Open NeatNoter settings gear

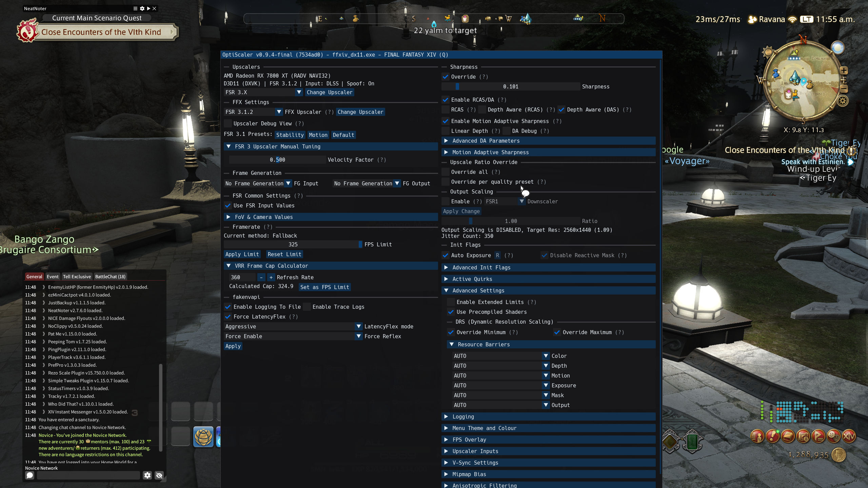(142, 8)
